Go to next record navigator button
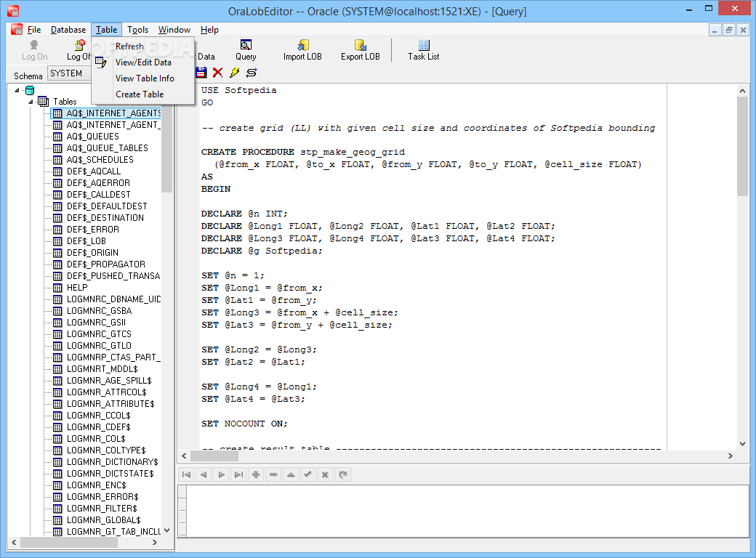This screenshot has height=558, width=756. coord(221,474)
